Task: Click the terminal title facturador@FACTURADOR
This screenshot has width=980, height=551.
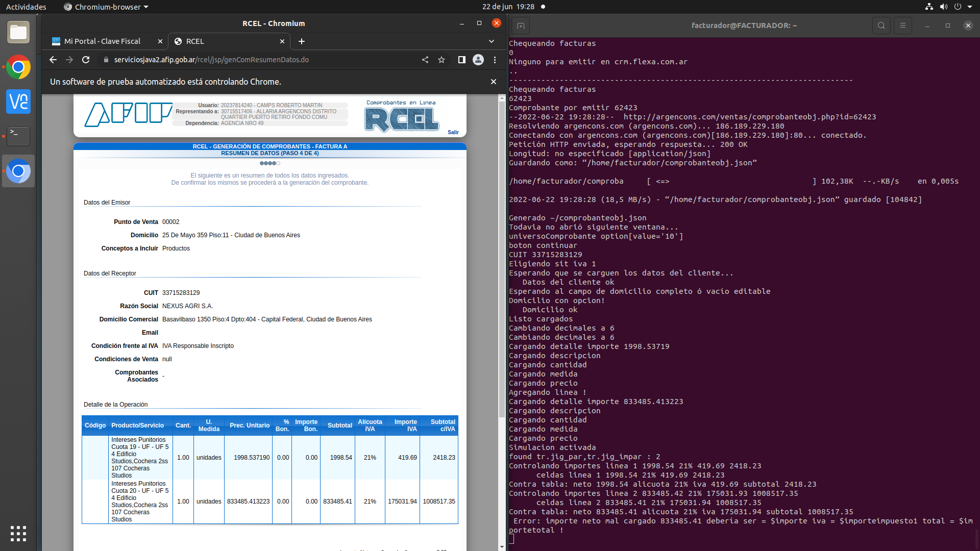Action: (744, 26)
